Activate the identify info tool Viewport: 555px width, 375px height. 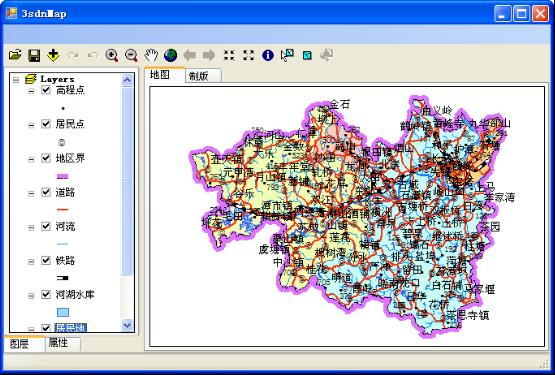[x=268, y=55]
